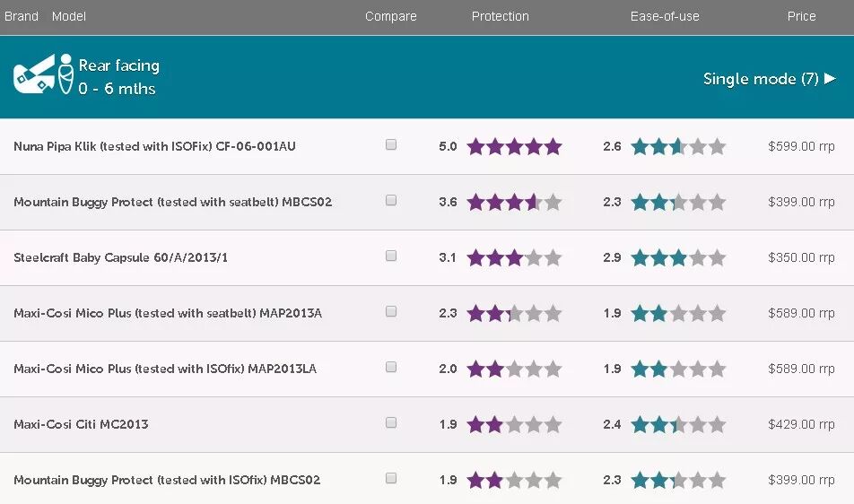Open Steelcraft Baby Capsule 60/A/2013/1 link

(x=120, y=257)
